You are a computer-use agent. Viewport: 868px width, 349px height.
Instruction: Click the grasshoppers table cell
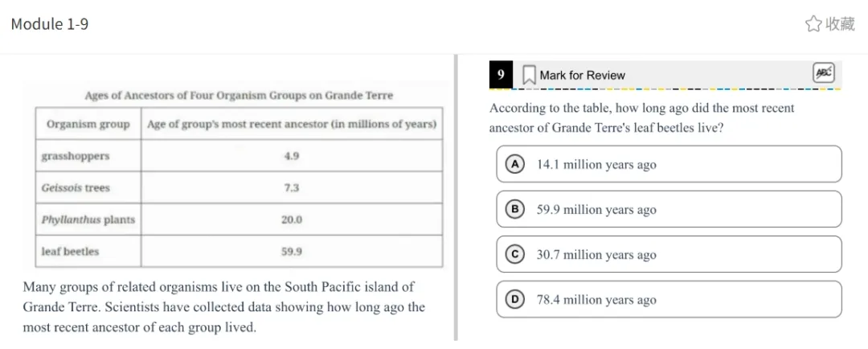[x=76, y=156]
